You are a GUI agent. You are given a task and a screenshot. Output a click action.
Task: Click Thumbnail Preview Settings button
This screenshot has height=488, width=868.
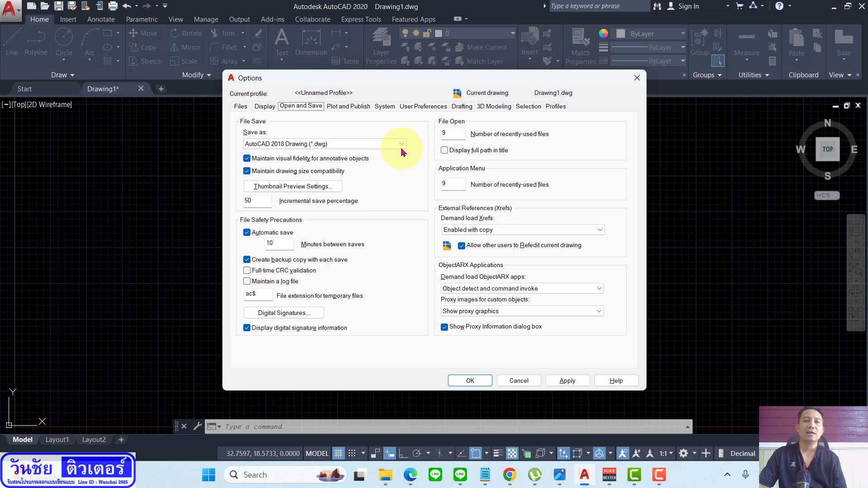(293, 186)
